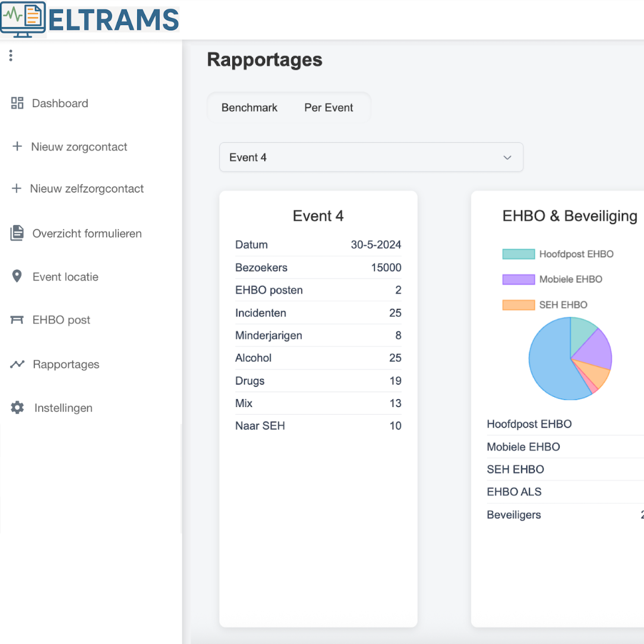Click the event dropdown chevron arrow
The image size is (644, 644).
(507, 157)
